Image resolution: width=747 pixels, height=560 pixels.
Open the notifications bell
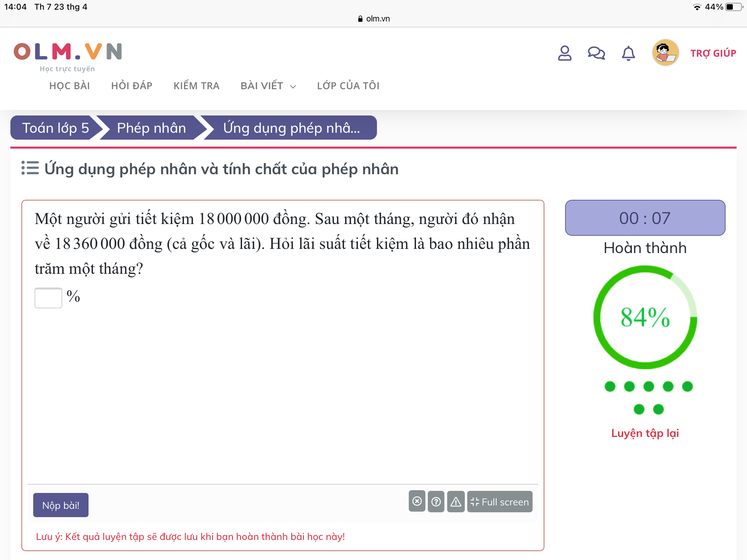click(x=628, y=53)
